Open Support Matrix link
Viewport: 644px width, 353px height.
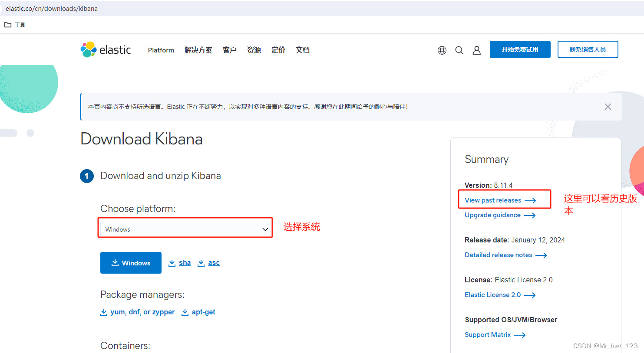[495, 335]
